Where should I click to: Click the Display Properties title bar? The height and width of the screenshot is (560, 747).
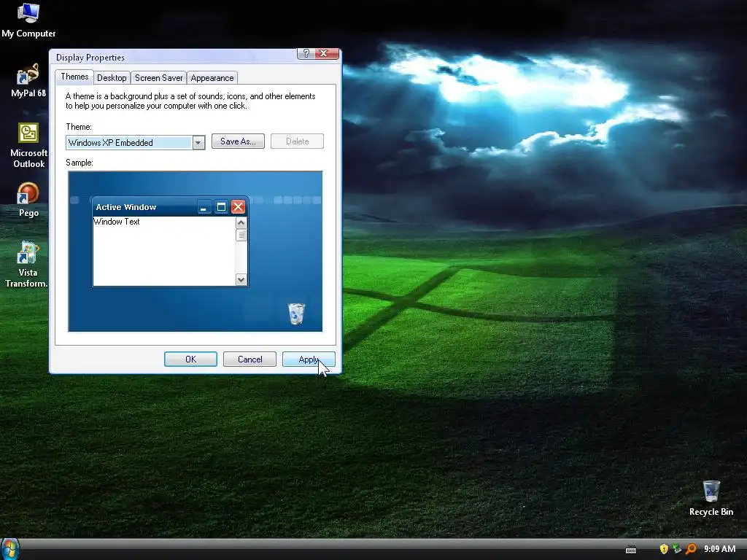[174, 57]
